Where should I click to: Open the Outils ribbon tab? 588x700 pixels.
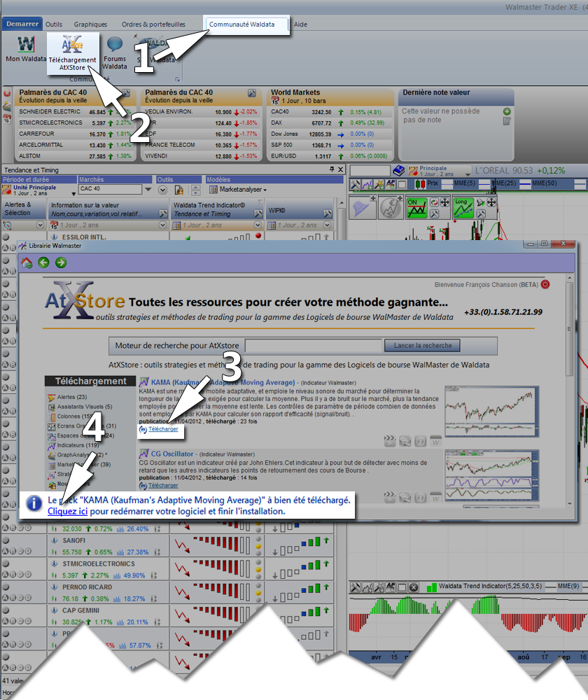(54, 24)
